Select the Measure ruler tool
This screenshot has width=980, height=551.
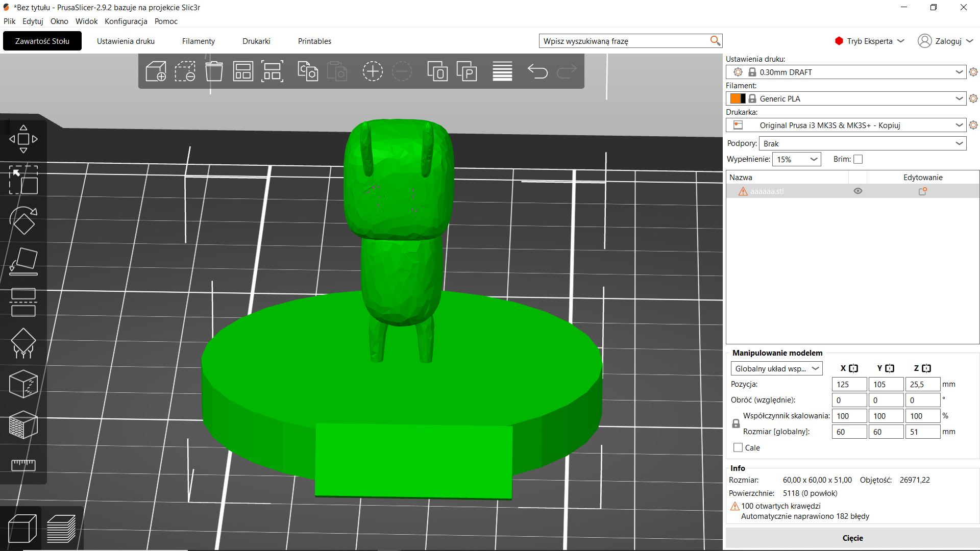(23, 465)
